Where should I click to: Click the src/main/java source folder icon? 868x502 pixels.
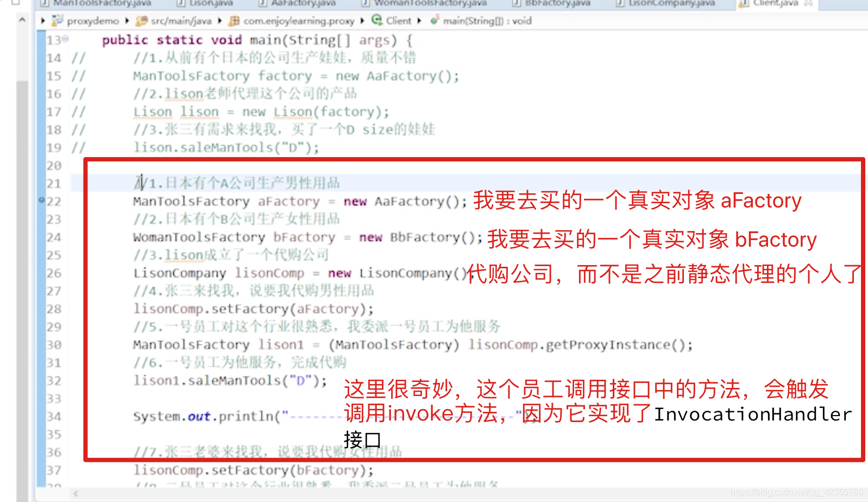(x=141, y=21)
